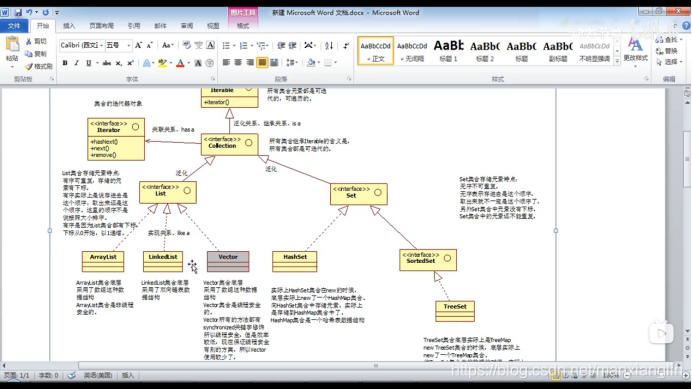Open the Change Case (Aa) dropdown
Image resolution: width=692 pixels, height=389 pixels.
point(168,45)
